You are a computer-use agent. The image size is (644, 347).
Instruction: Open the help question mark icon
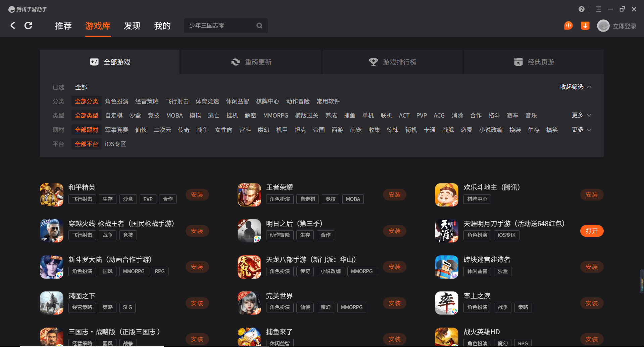pos(582,9)
